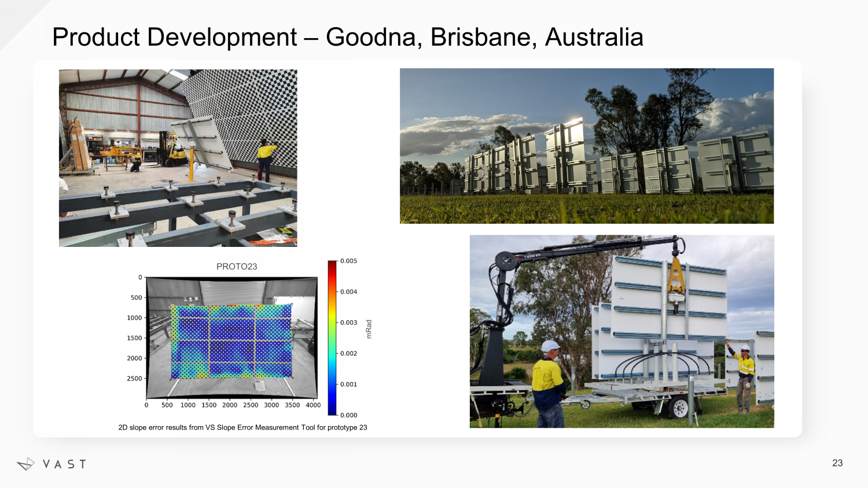Click the mRad color bar label
Screen dimensions: 868x488
click(369, 329)
